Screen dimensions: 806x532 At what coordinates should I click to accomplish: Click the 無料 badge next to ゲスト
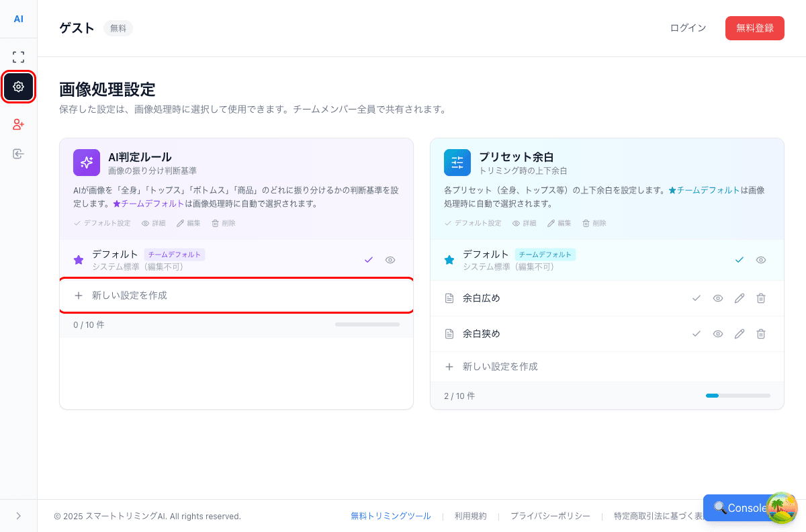coord(118,28)
